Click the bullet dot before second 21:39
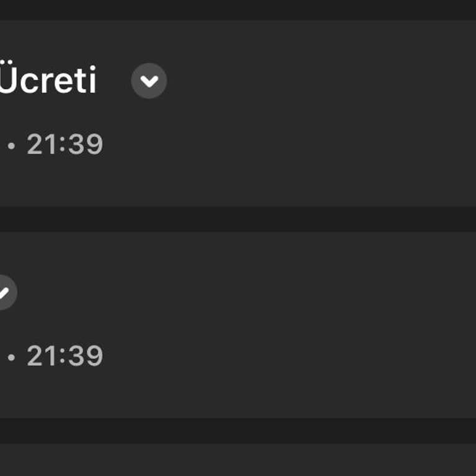This screenshot has width=476, height=476. (x=11, y=358)
